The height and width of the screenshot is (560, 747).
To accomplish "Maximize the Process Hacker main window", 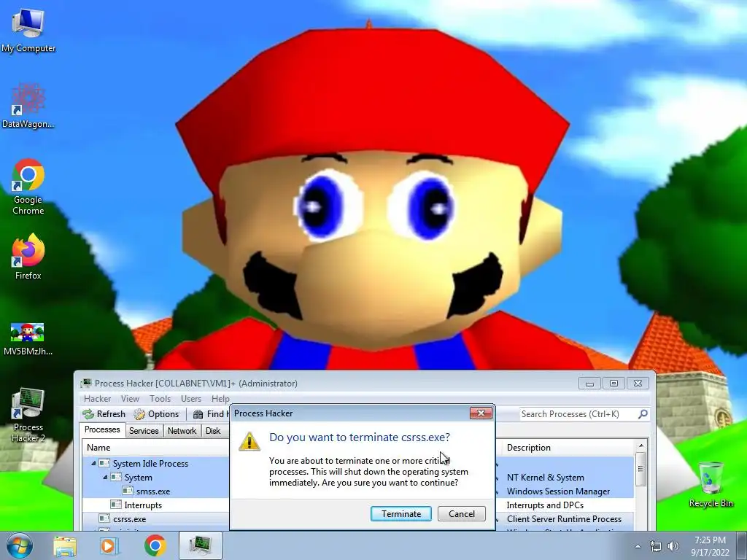I will click(x=614, y=383).
